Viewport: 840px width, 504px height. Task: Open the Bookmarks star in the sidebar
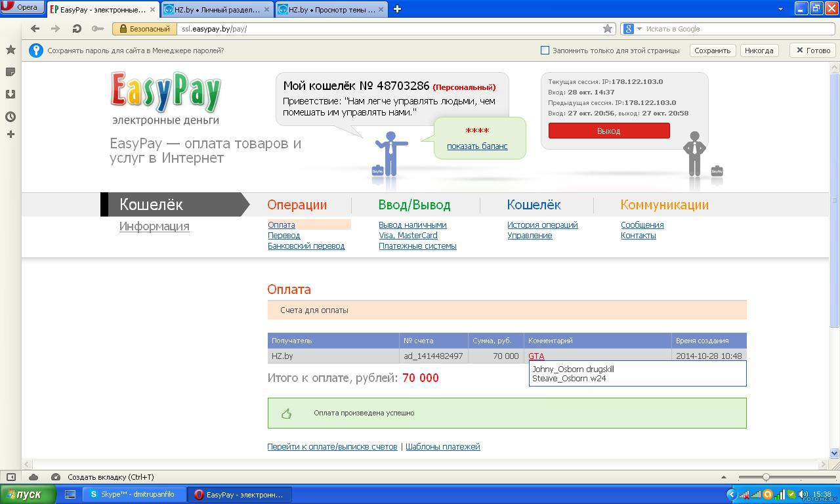point(10,50)
